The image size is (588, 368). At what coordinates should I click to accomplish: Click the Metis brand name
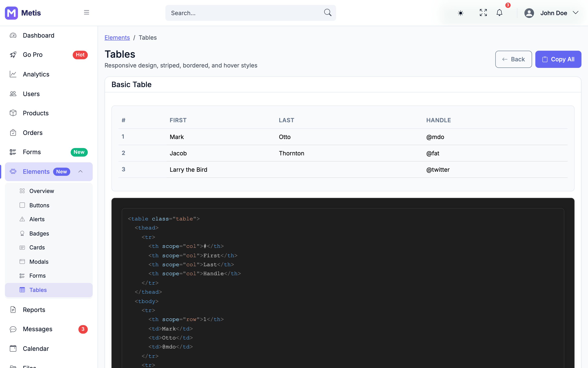coord(31,13)
